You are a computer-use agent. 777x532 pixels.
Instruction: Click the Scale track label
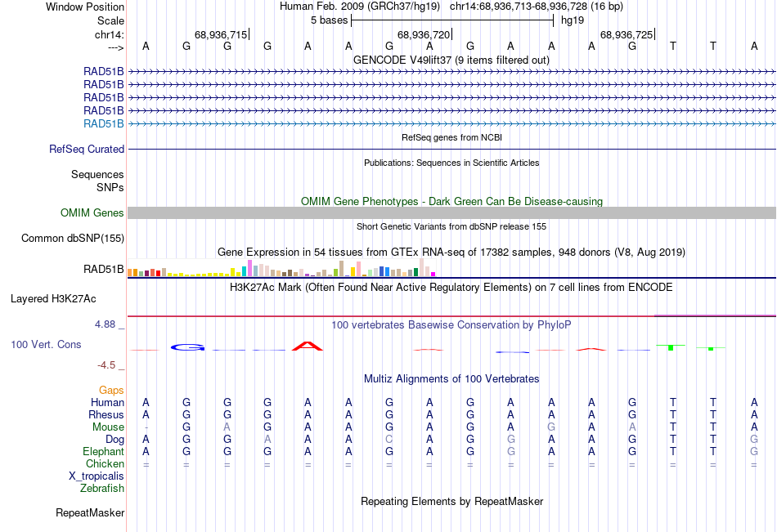click(110, 20)
